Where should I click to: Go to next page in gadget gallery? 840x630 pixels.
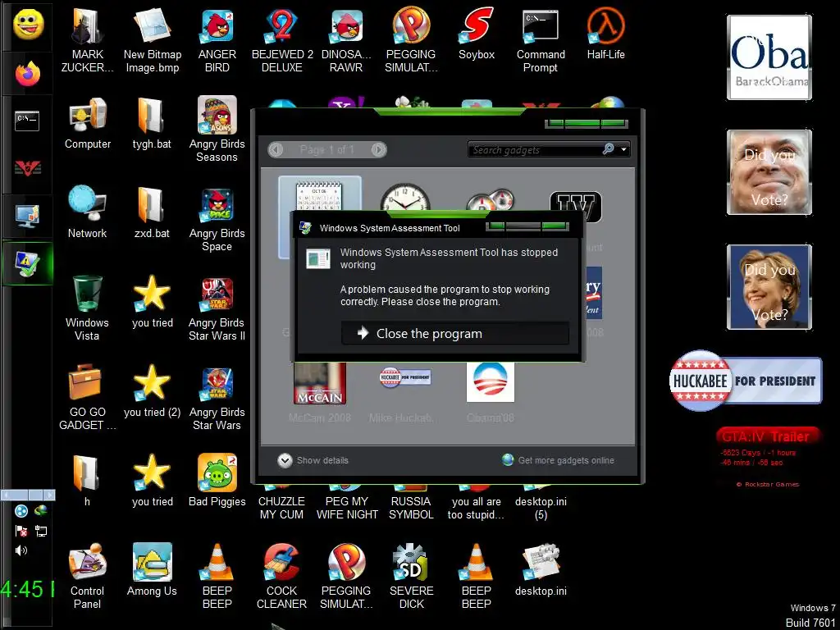click(378, 149)
